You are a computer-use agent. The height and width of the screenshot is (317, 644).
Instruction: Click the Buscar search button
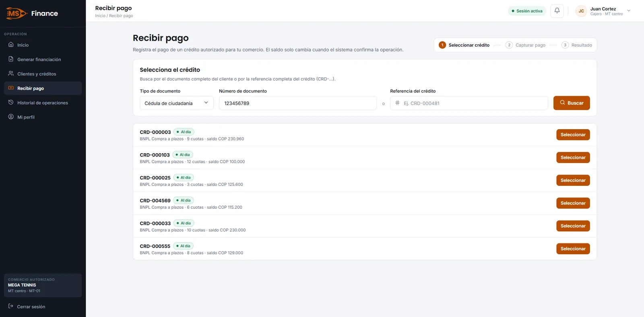[572, 103]
